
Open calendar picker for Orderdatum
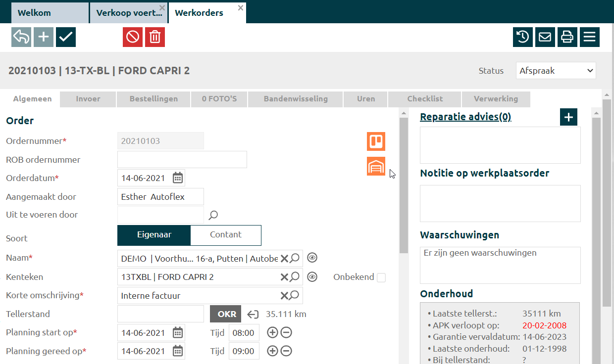(178, 178)
